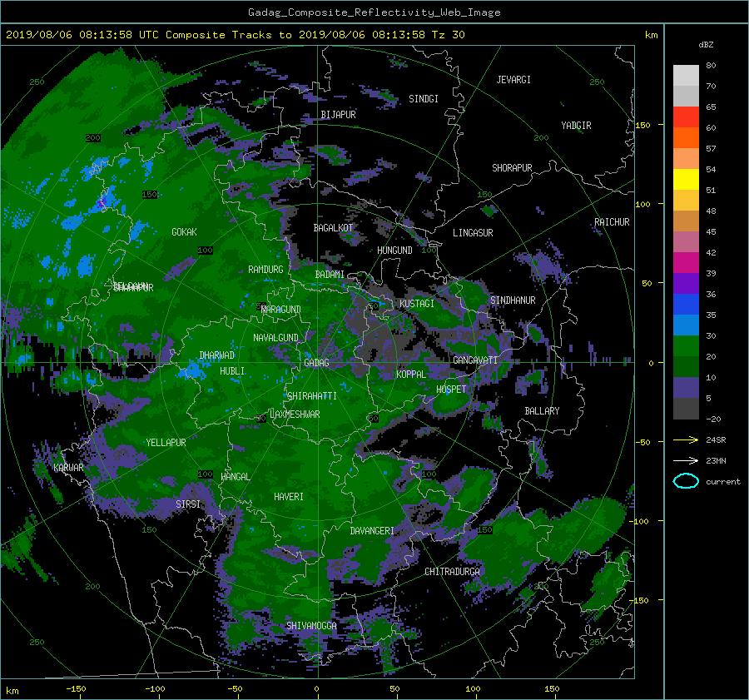The height and width of the screenshot is (700, 749).
Task: Click the HANGAL city label
Action: (x=235, y=477)
